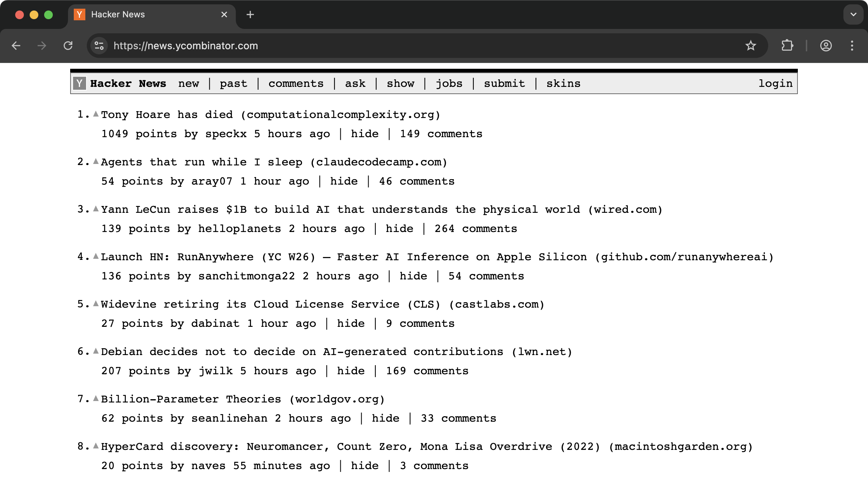
Task: Close the Hacker News tab
Action: pyautogui.click(x=224, y=14)
